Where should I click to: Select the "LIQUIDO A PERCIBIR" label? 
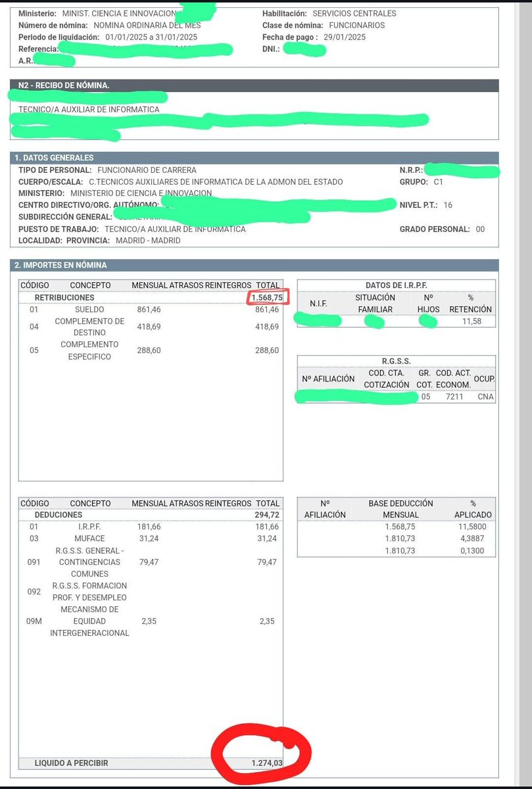[71, 763]
